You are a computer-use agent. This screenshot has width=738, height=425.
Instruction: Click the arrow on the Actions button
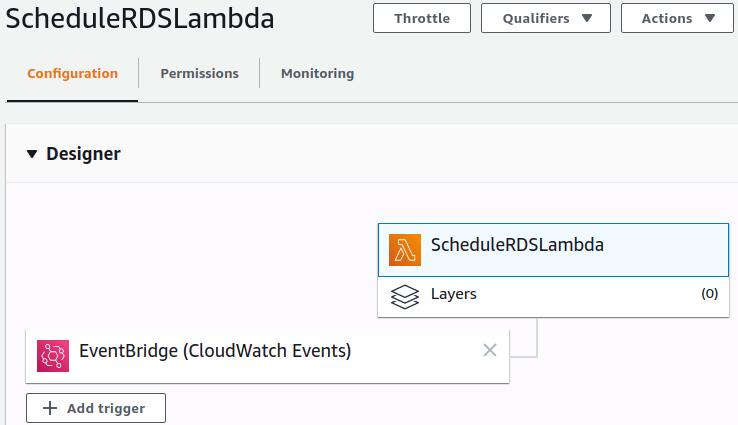(709, 18)
